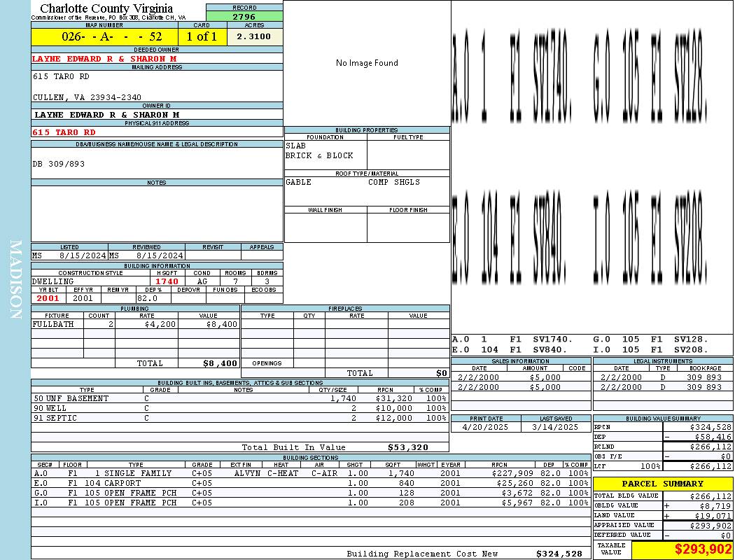Select single family RPCN $227,909
Viewport: 735px width, 560px height.
click(511, 473)
